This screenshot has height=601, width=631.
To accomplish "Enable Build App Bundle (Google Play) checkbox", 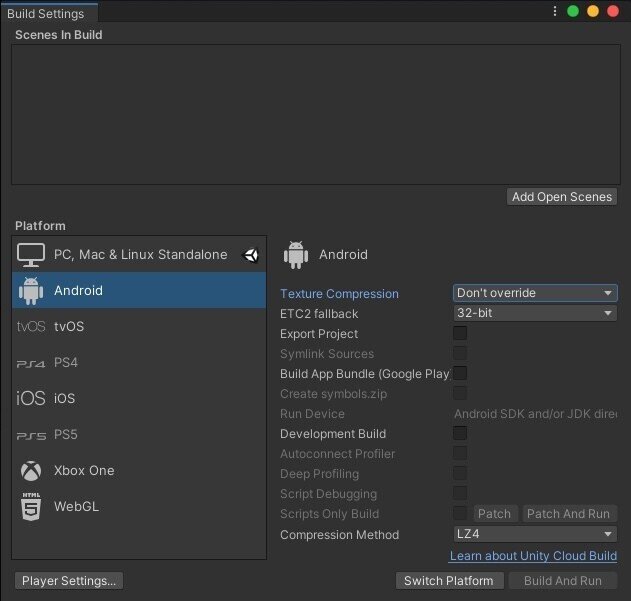I will 460,373.
